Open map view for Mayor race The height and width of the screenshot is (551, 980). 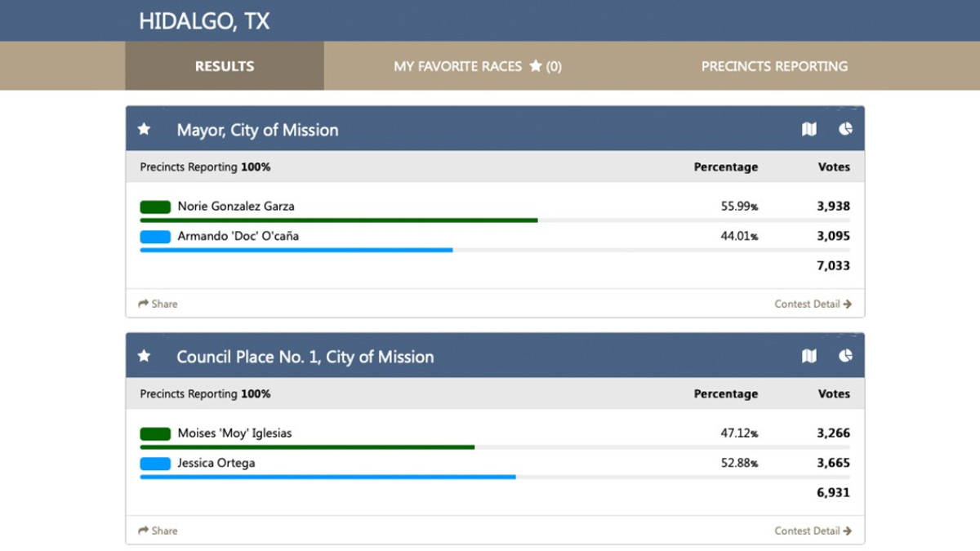pyautogui.click(x=808, y=129)
